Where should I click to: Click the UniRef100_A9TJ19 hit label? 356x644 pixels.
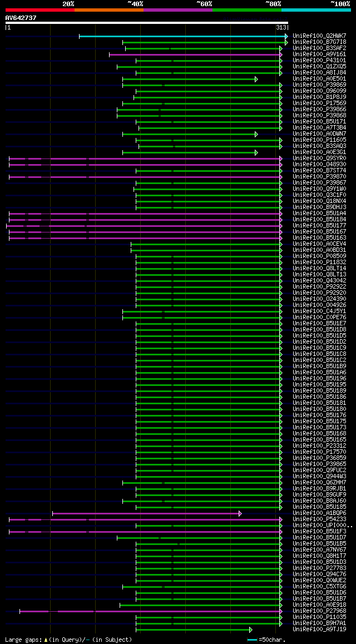pos(319,630)
